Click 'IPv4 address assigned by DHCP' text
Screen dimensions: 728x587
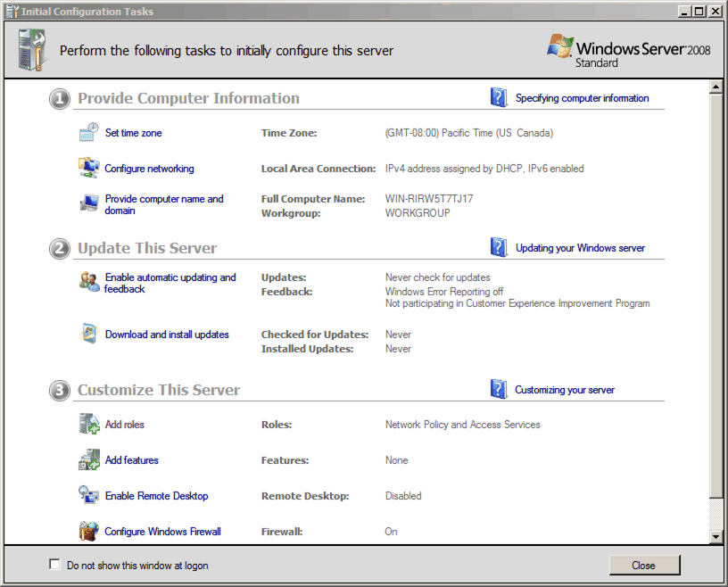point(453,169)
